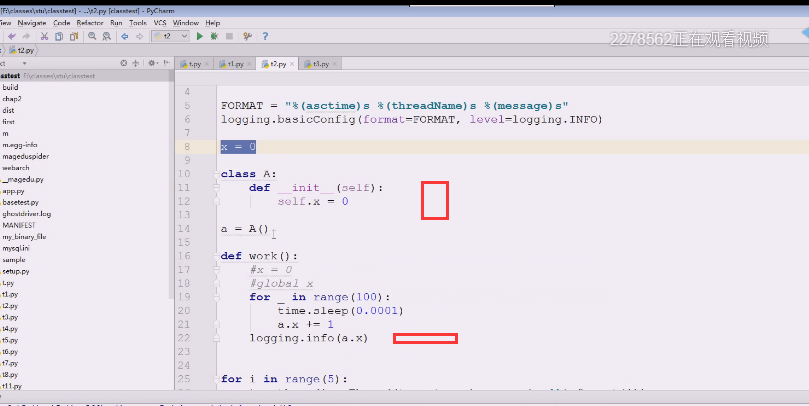The height and width of the screenshot is (406, 809).
Task: Click the Paste clipboard icon
Action: pos(74,36)
